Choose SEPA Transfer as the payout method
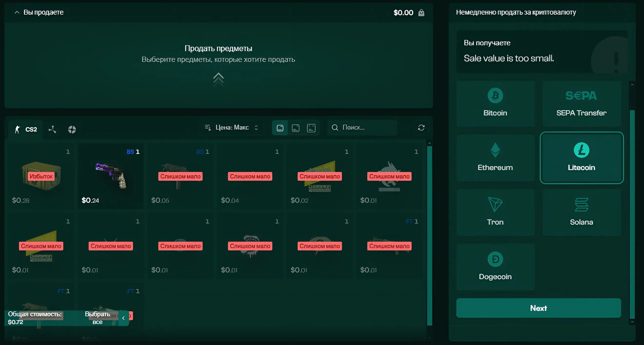The height and width of the screenshot is (345, 644). 581,104
